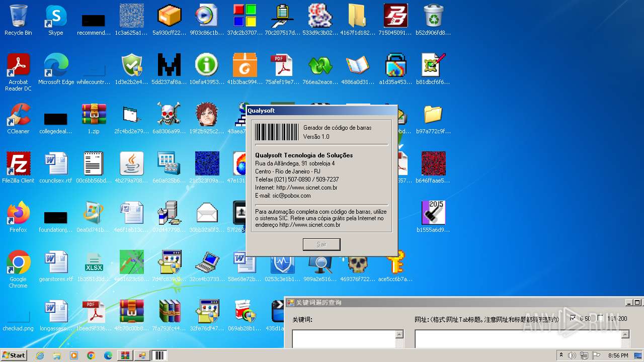
Task: Switch to barcode app taskbar button
Action: (159, 355)
